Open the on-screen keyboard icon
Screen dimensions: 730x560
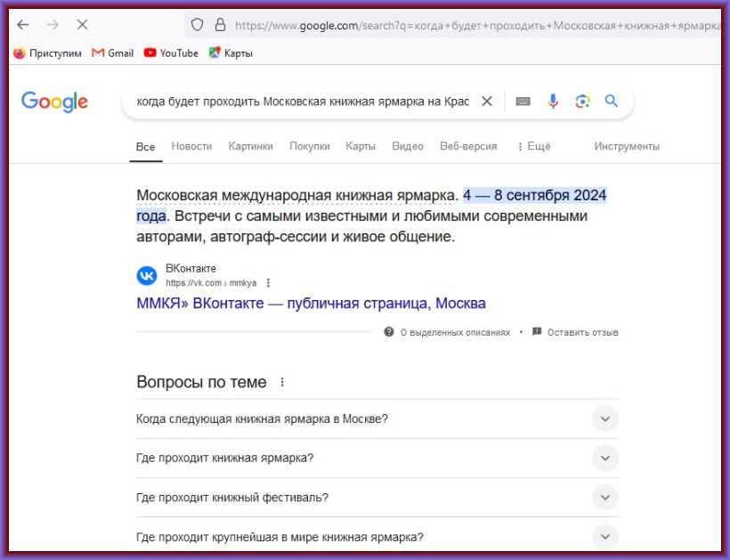coord(523,101)
